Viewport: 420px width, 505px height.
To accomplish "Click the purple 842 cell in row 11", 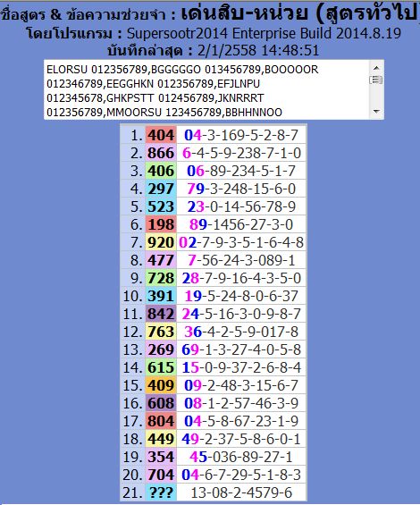I will [x=161, y=314].
